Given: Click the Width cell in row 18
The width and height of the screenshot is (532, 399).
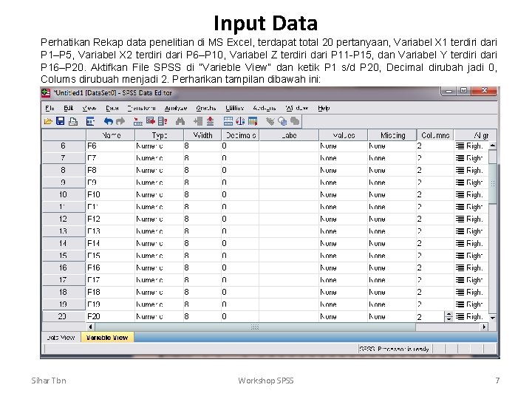Looking at the screenshot, I should tap(202, 292).
